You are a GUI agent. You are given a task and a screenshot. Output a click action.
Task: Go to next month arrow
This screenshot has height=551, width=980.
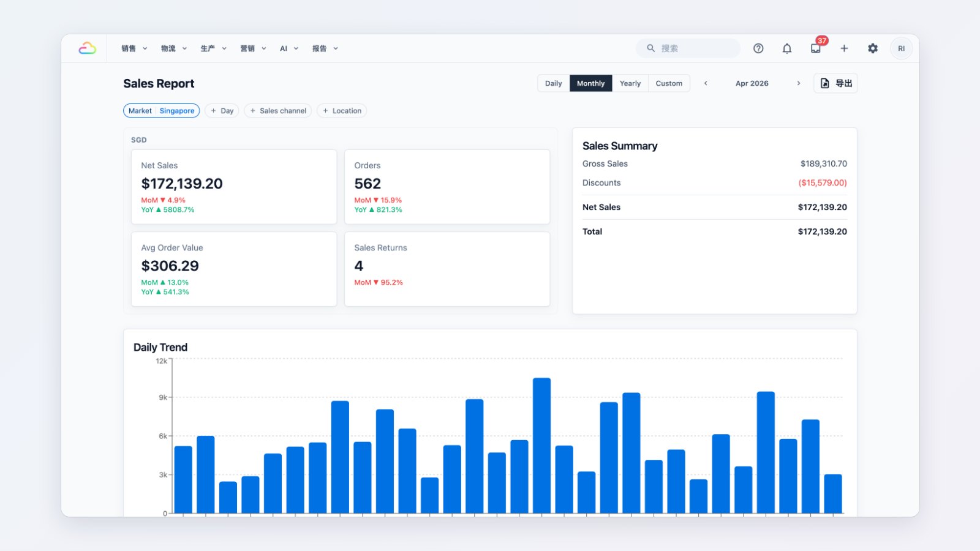[x=798, y=83]
